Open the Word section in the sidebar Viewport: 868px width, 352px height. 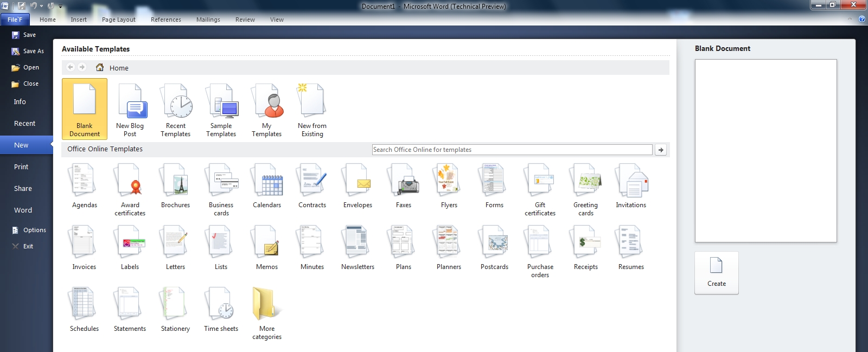click(x=23, y=210)
